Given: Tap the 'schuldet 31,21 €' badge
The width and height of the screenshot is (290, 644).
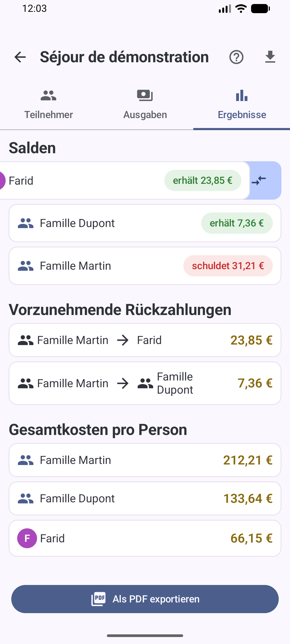Looking at the screenshot, I should pyautogui.click(x=228, y=266).
